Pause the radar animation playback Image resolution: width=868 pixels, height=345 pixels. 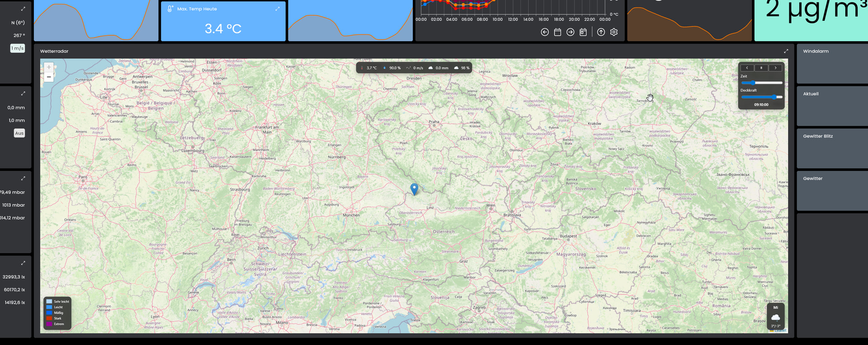pos(761,68)
